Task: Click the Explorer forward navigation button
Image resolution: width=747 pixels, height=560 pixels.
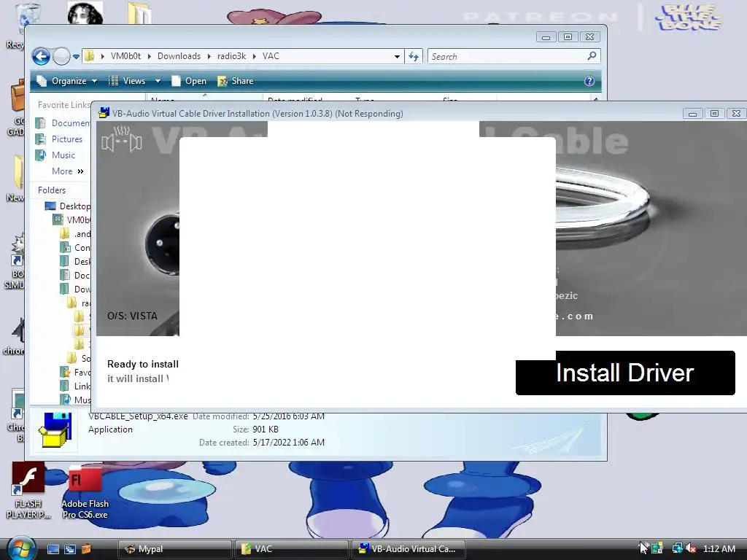Action: point(61,57)
